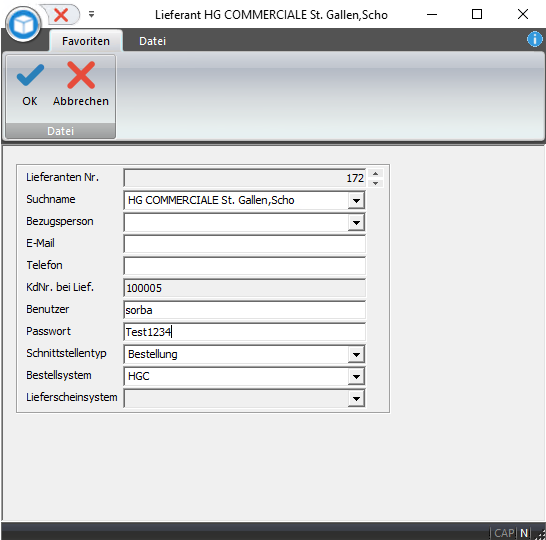Open the quick access toolbar customize arrow
Image resolution: width=546 pixels, height=540 pixels.
(91, 14)
